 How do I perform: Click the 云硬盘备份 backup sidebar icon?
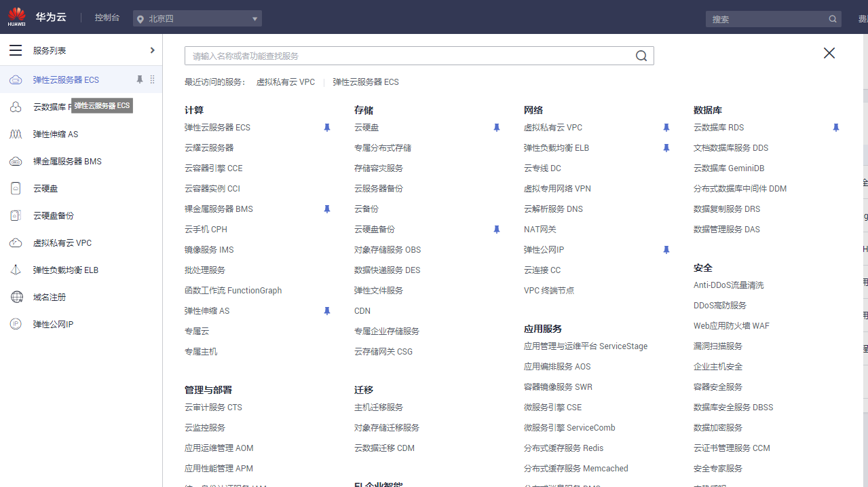click(x=16, y=215)
